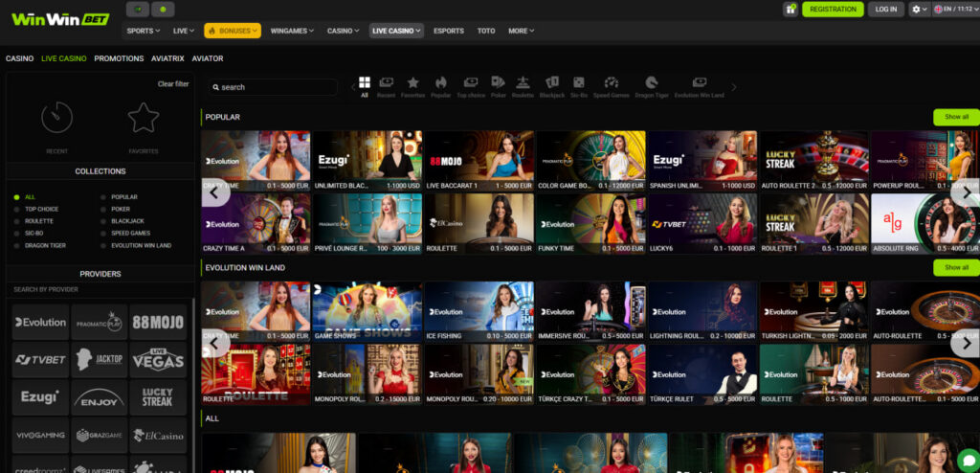Click Clear filter link
The height and width of the screenshot is (473, 980).
pyautogui.click(x=173, y=84)
